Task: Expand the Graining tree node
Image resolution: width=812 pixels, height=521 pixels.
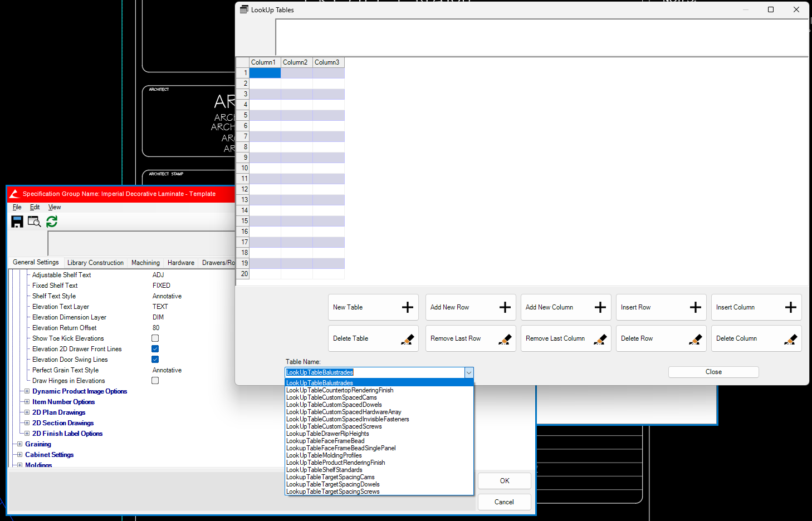Action: pos(19,444)
